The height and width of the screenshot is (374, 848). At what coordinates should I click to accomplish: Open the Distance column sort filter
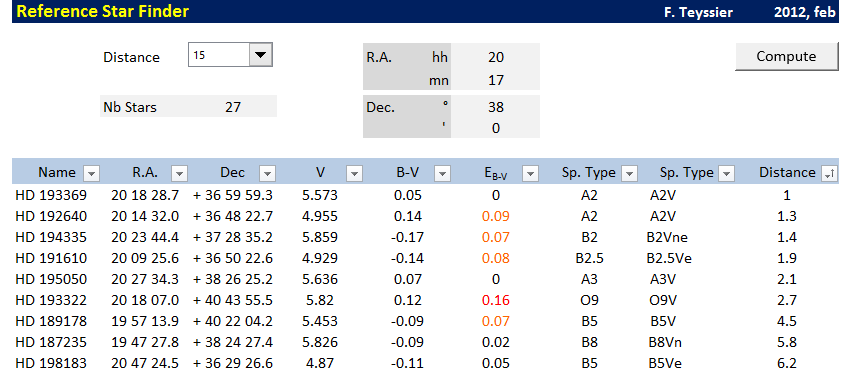coord(828,173)
